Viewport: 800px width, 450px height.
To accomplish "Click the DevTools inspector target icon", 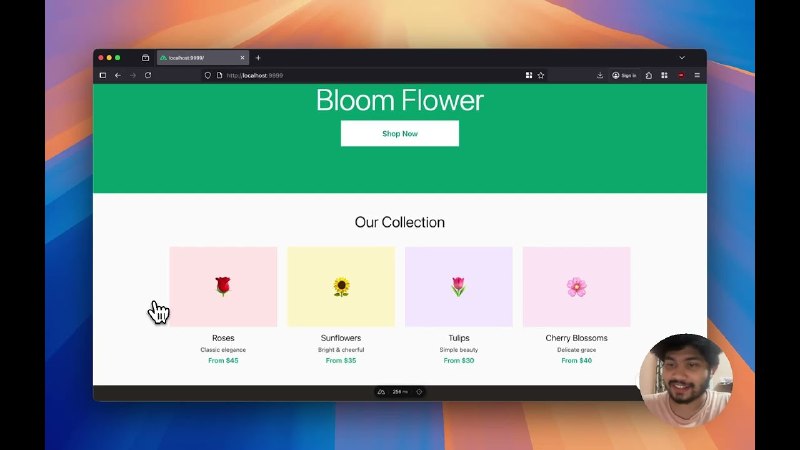I will (x=419, y=392).
